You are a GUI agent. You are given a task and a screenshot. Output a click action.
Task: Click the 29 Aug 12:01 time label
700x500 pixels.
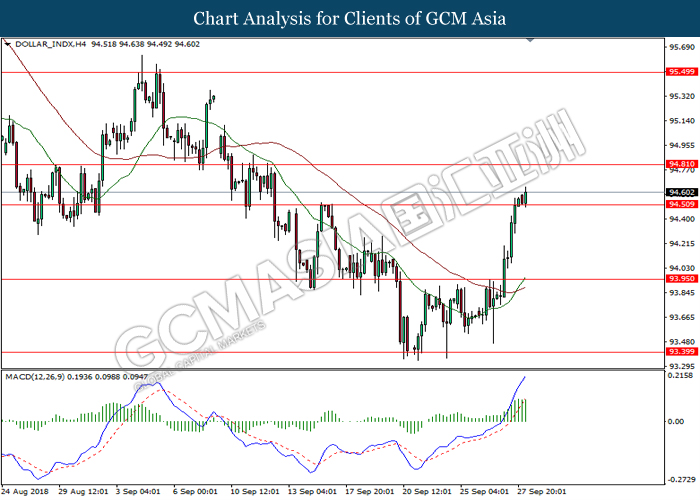[83, 492]
